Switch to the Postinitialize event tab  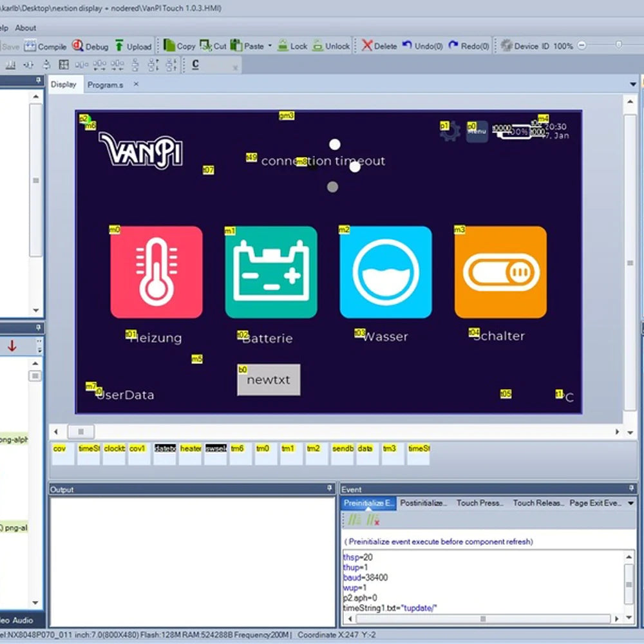tap(422, 503)
